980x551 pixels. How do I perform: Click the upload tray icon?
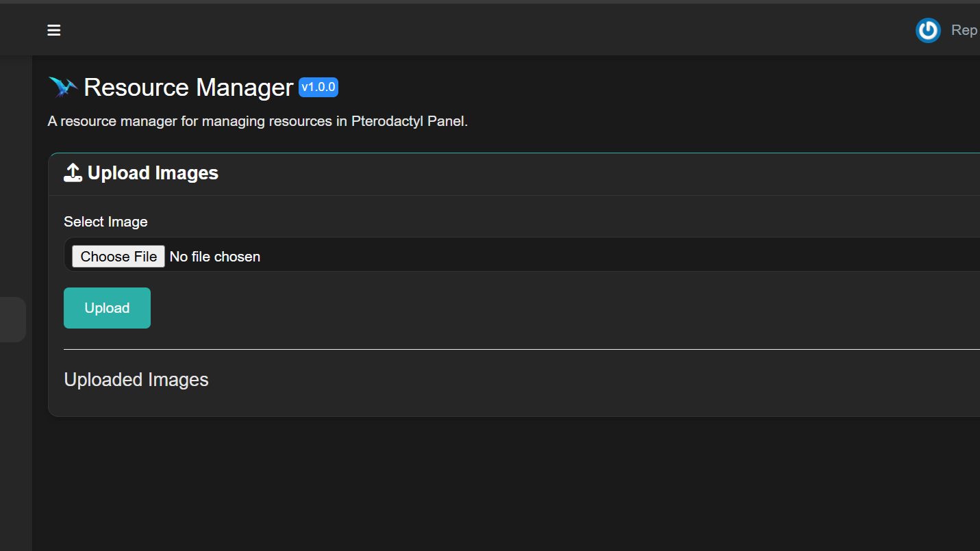[x=73, y=173]
